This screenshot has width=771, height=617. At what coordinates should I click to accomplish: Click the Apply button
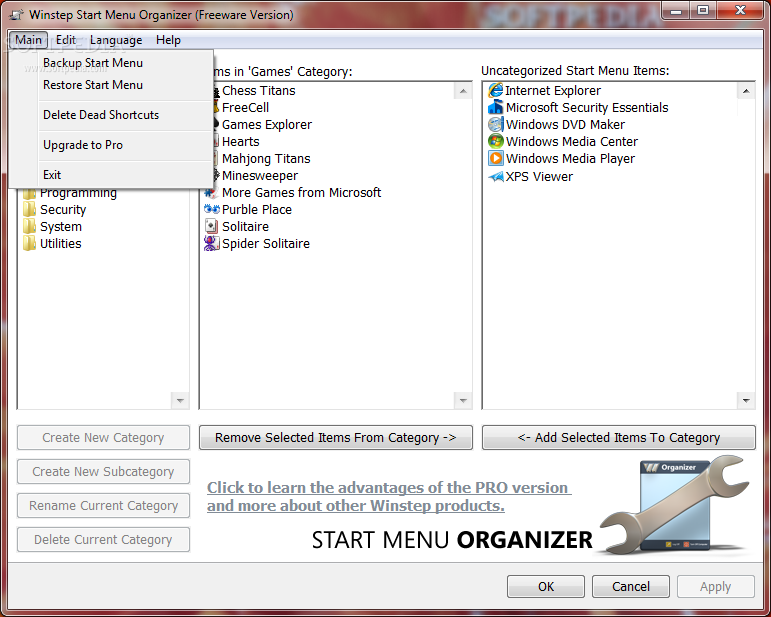[716, 587]
